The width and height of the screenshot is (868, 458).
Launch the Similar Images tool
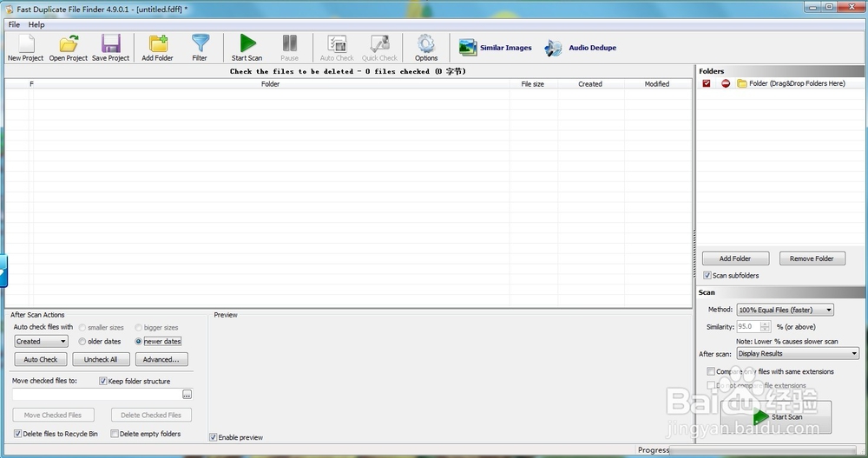point(495,48)
